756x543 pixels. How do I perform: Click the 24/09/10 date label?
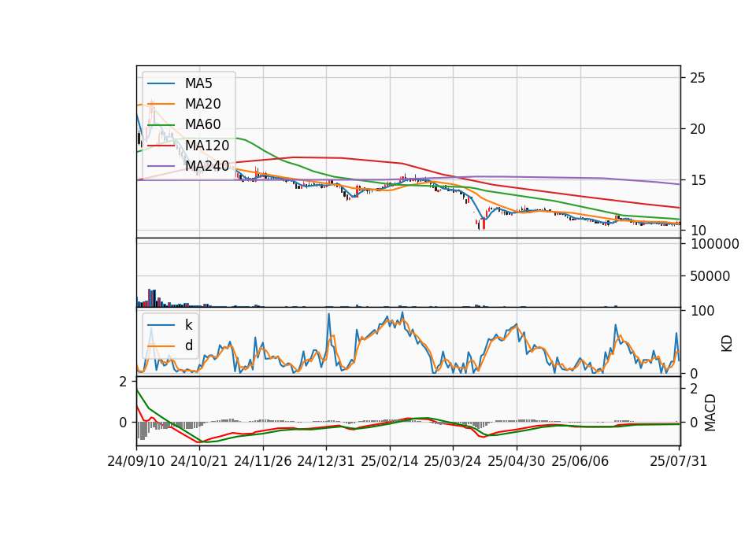click(x=136, y=461)
